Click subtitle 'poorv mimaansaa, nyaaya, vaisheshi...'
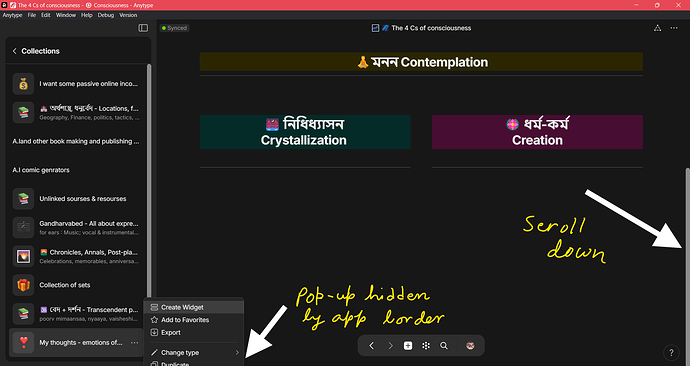This screenshot has height=366, width=690. point(89,318)
